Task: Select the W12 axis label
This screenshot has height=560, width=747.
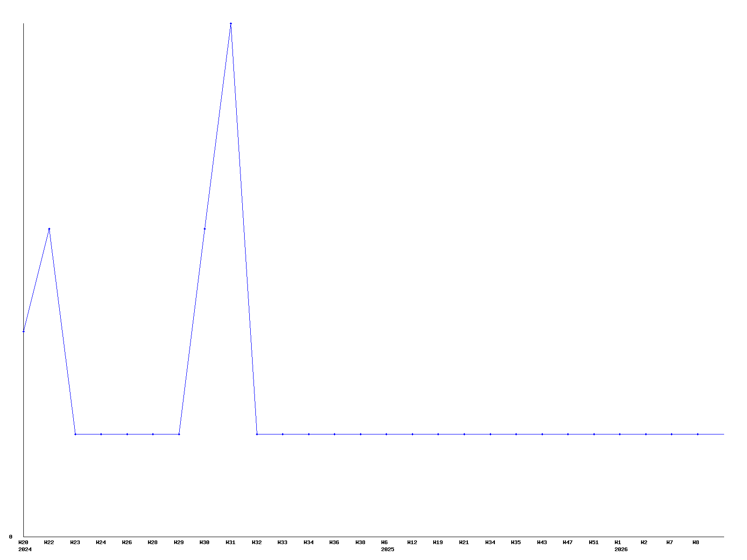Action: [412, 542]
